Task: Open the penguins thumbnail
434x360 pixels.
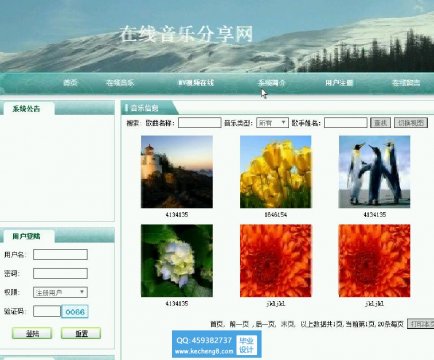Action: 374,172
